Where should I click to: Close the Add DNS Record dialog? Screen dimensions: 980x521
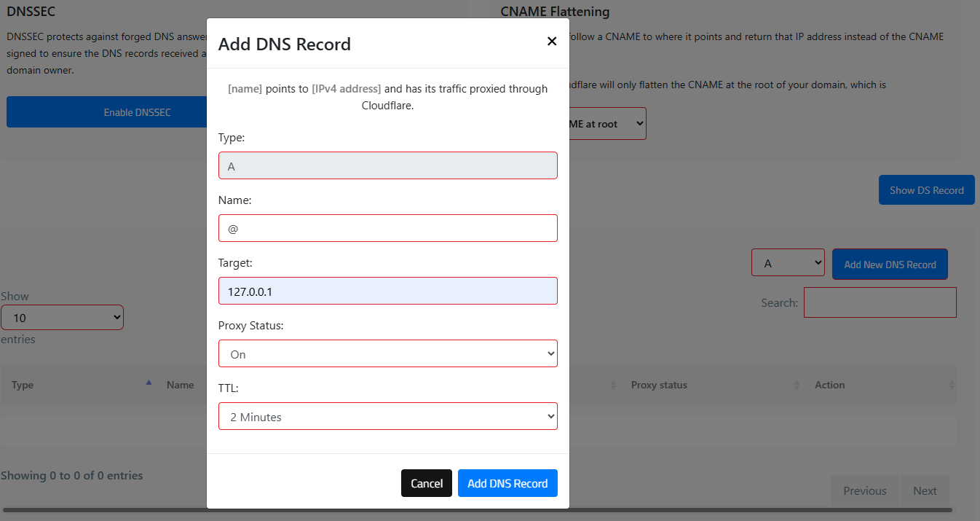[552, 42]
